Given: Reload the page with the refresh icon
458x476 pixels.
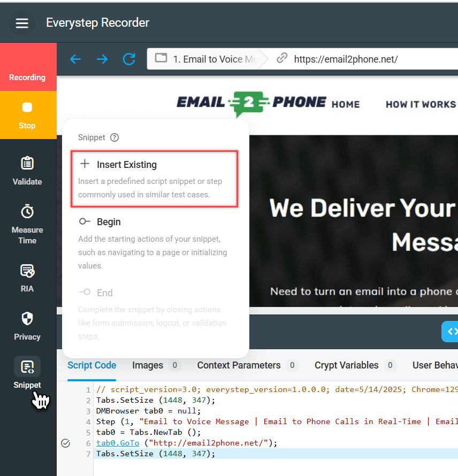Looking at the screenshot, I should (129, 59).
